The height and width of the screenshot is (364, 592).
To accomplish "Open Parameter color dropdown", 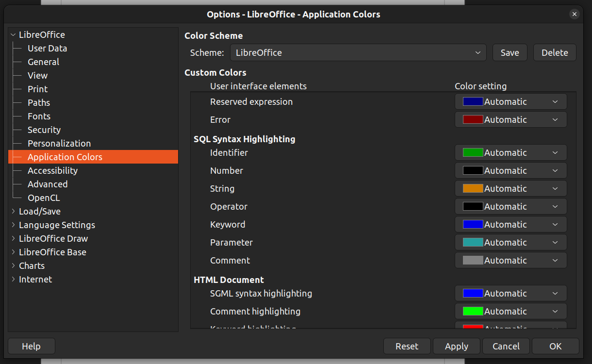I will (x=510, y=243).
